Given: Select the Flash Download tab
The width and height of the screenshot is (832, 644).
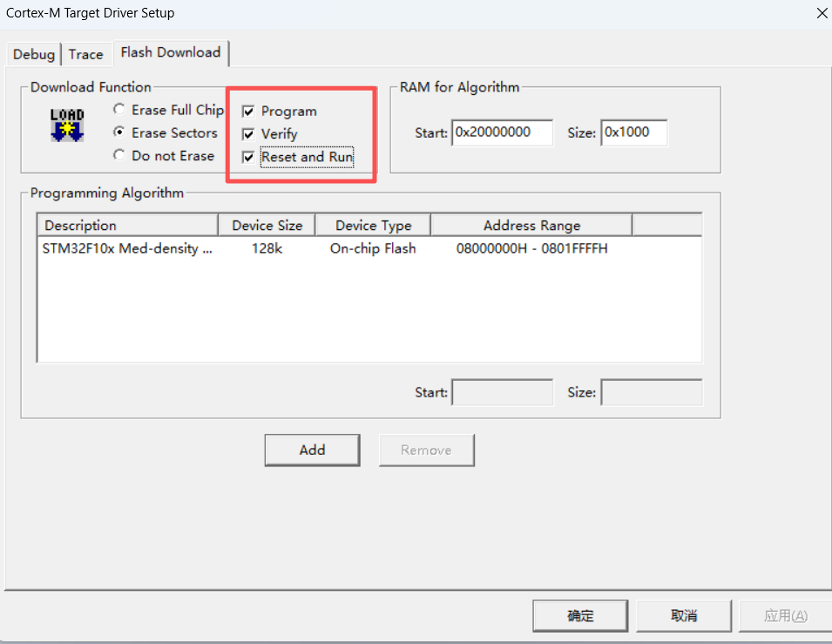Looking at the screenshot, I should (x=171, y=52).
